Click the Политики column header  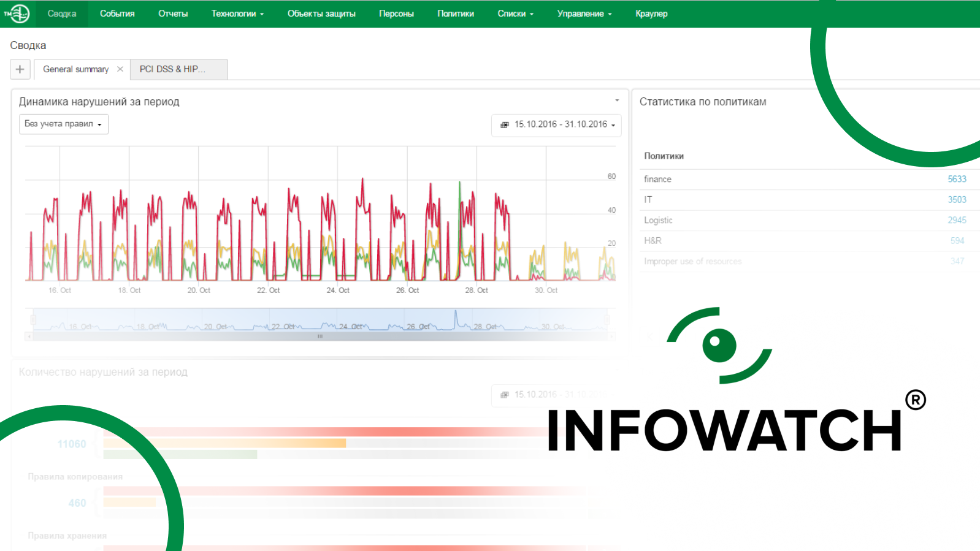664,156
